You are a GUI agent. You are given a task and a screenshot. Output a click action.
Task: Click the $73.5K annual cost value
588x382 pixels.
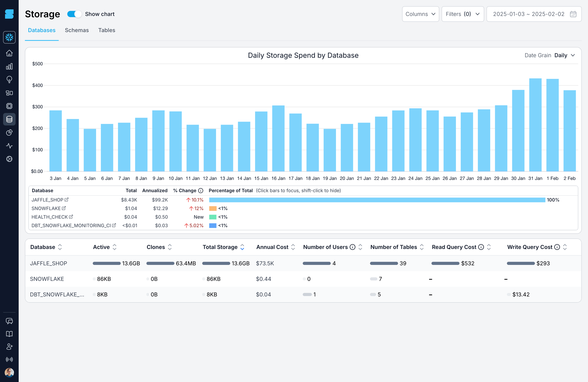click(265, 263)
